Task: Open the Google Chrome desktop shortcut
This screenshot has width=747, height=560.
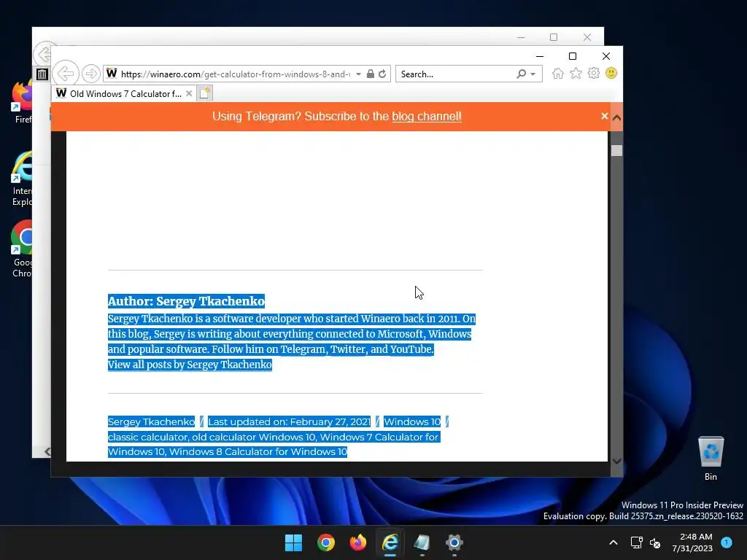Action: click(22, 249)
